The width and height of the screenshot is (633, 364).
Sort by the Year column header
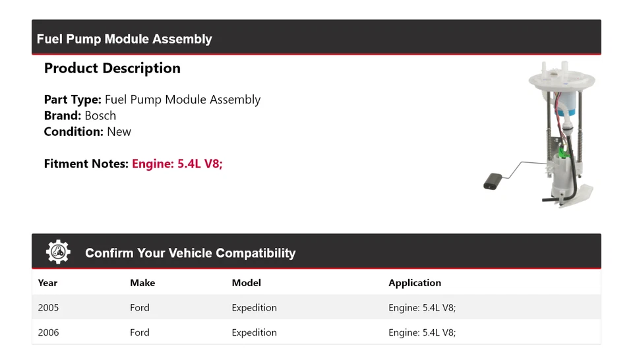pyautogui.click(x=47, y=283)
